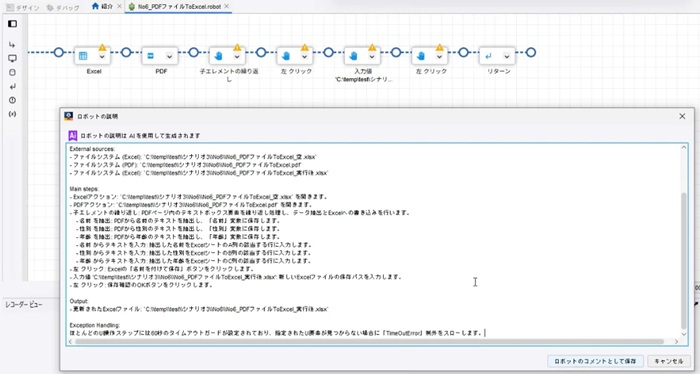700x374 pixels.
Task: Click the purple AI icon in dialog
Action: pos(72,136)
